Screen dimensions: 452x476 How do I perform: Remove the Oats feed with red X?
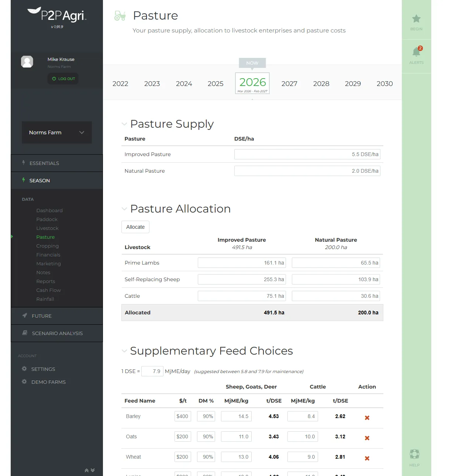pyautogui.click(x=367, y=438)
